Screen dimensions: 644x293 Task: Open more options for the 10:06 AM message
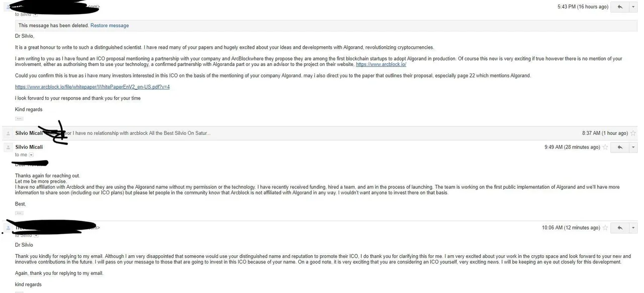pos(633,228)
